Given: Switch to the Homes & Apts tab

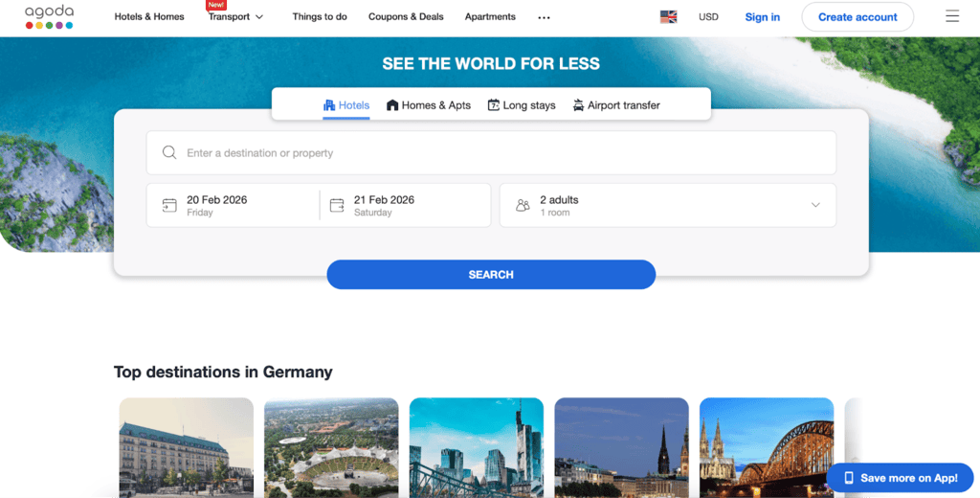Looking at the screenshot, I should [428, 105].
